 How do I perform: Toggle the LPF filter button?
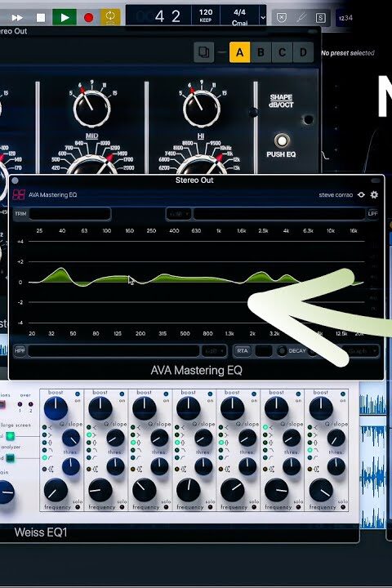coord(372,214)
